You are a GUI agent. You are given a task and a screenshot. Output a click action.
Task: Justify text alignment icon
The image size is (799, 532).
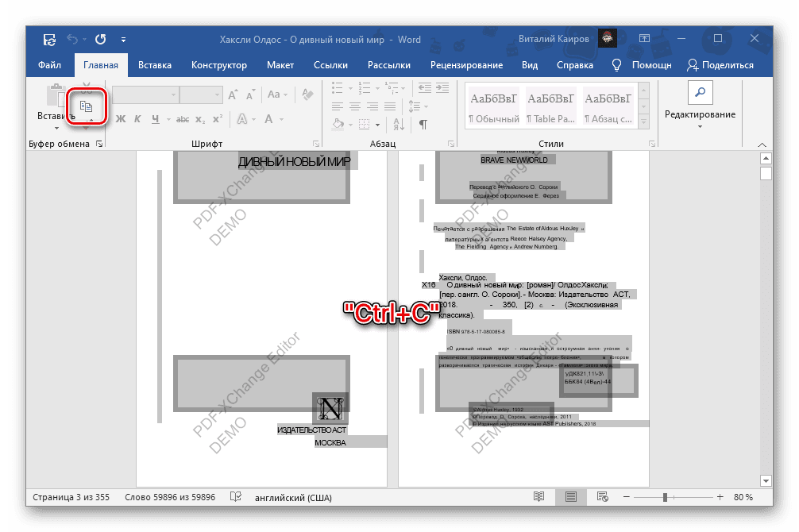(390, 106)
